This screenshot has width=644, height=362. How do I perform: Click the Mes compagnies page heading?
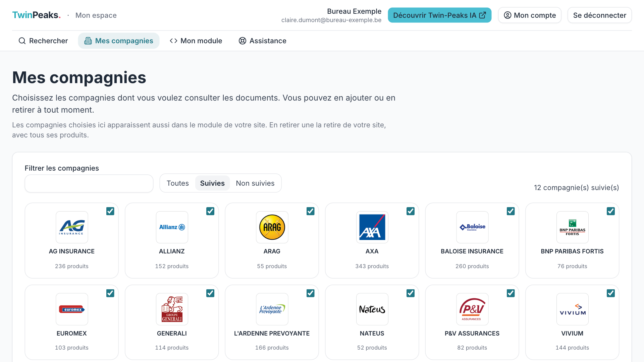(x=79, y=78)
